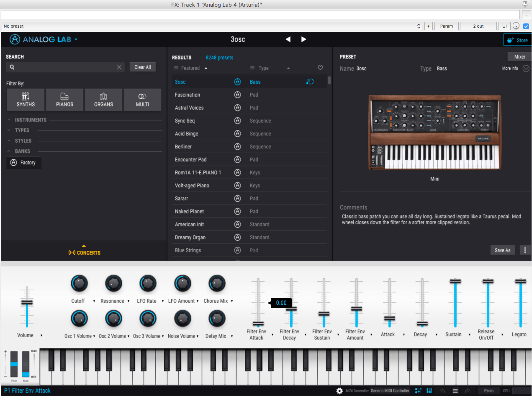Screen dimensions: 532x396
Task: Select the Naked Planet preset
Action: (x=190, y=212)
